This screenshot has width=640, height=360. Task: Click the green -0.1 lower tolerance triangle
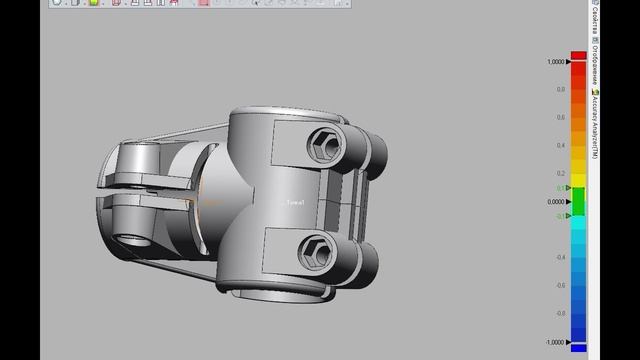click(568, 216)
